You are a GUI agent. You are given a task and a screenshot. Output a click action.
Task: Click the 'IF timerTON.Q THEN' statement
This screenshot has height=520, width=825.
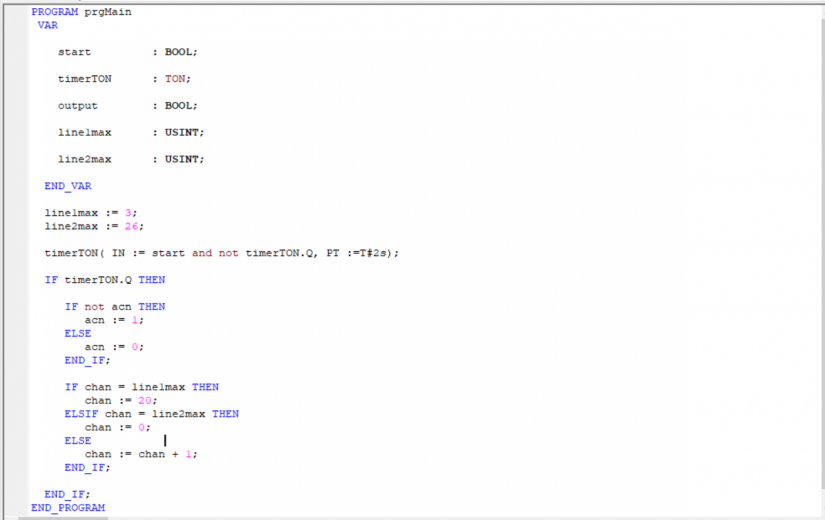(x=105, y=280)
